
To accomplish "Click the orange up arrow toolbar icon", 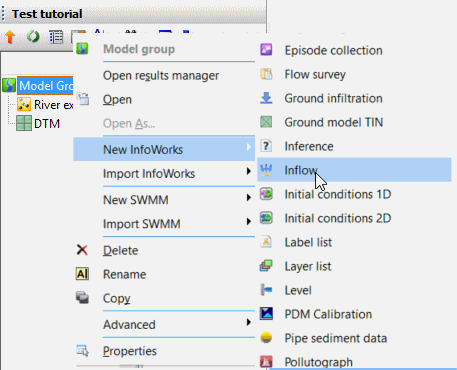I will tap(10, 37).
